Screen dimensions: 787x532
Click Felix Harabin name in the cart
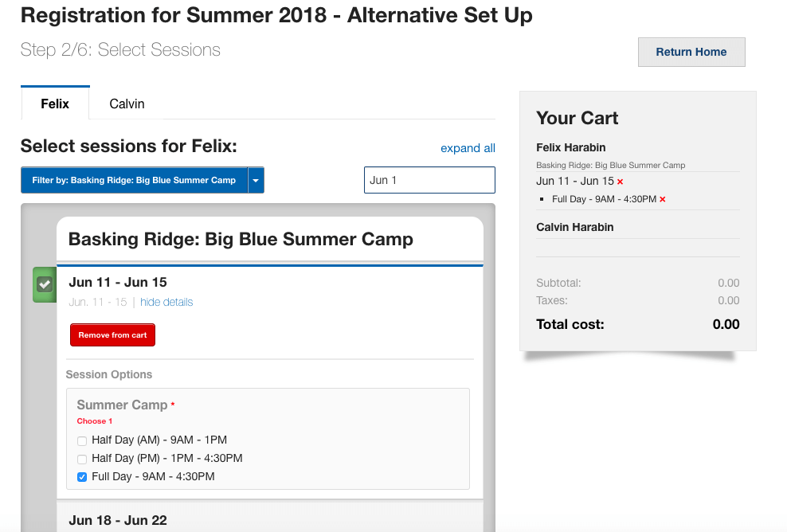tap(570, 147)
